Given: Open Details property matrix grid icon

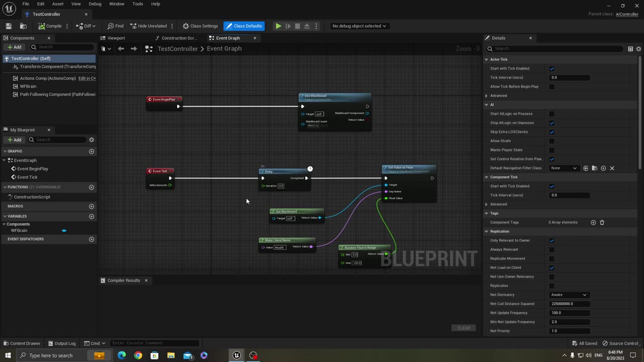Looking at the screenshot, I should coord(630,49).
